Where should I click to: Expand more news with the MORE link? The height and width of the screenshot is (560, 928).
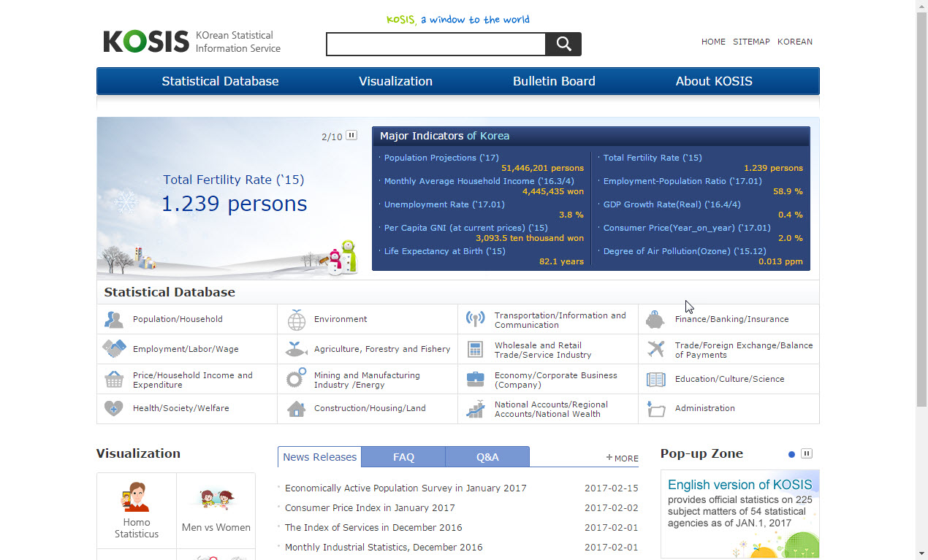coord(622,458)
